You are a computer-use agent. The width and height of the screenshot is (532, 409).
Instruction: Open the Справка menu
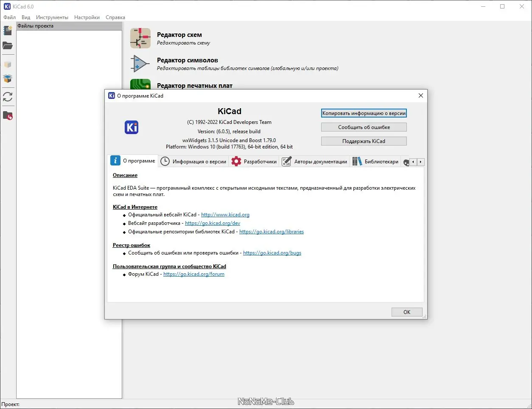click(115, 17)
